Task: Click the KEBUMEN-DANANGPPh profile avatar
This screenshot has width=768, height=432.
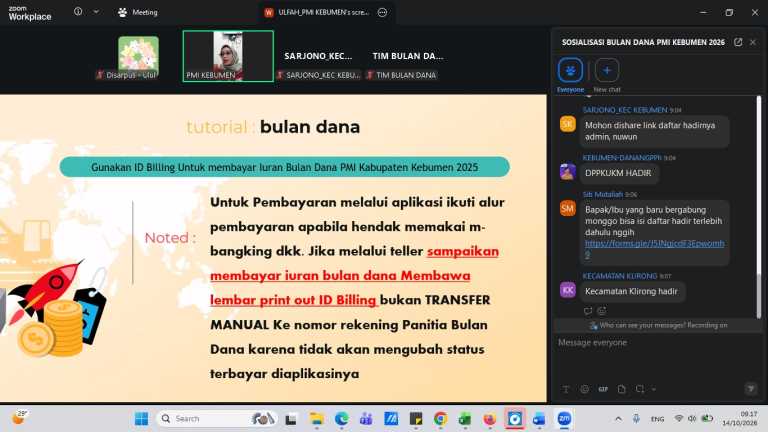Action: 567,172
